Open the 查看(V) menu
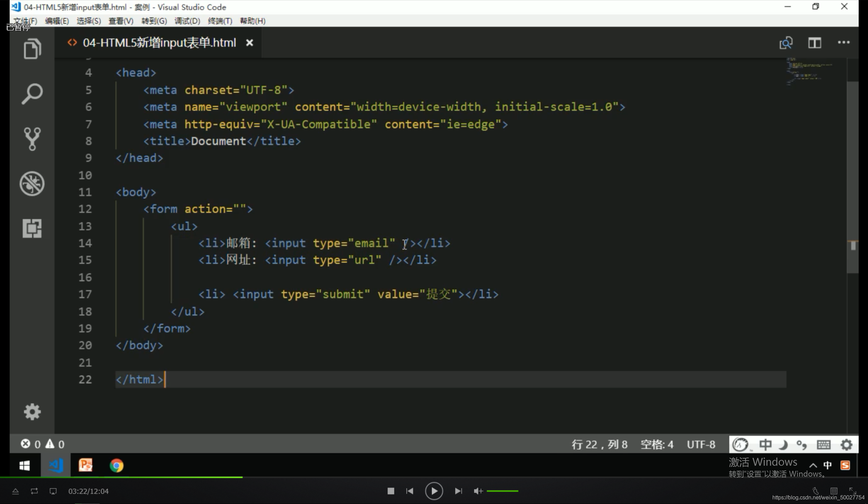 121,21
